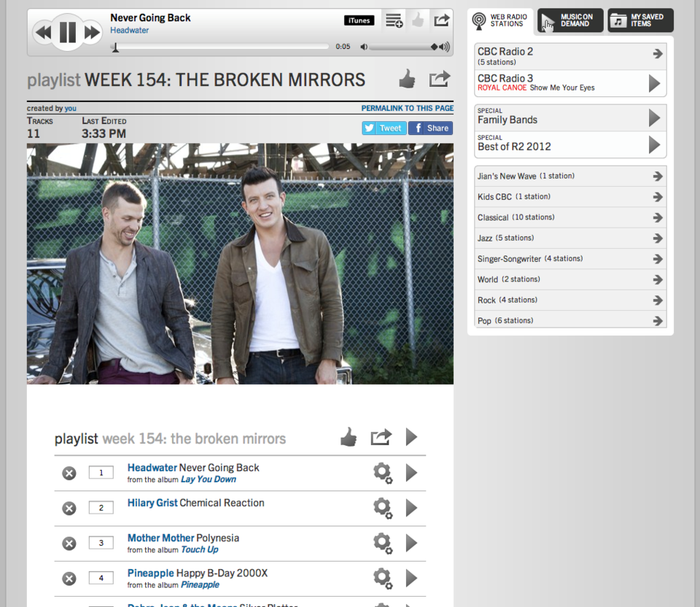Open Pineapple album link

coord(200,585)
